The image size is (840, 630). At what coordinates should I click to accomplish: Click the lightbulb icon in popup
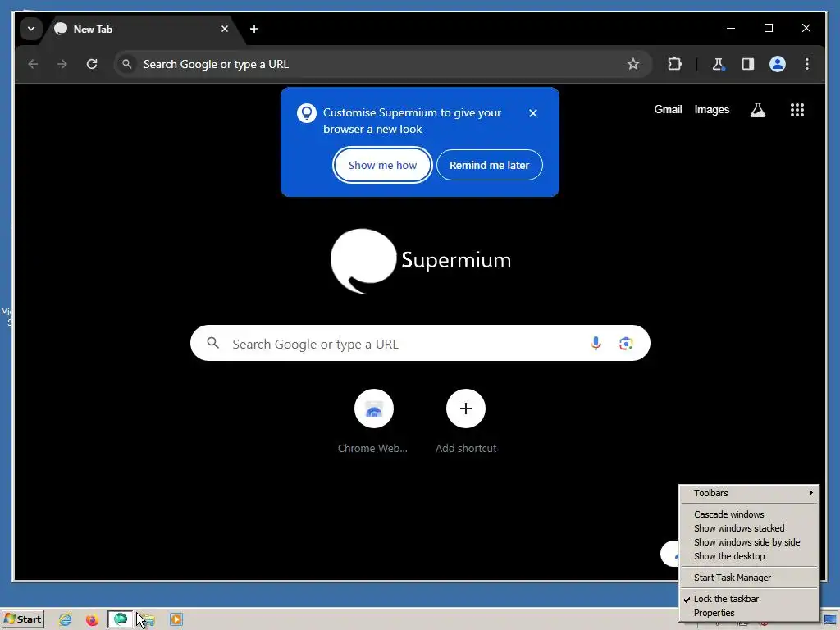[x=307, y=113]
